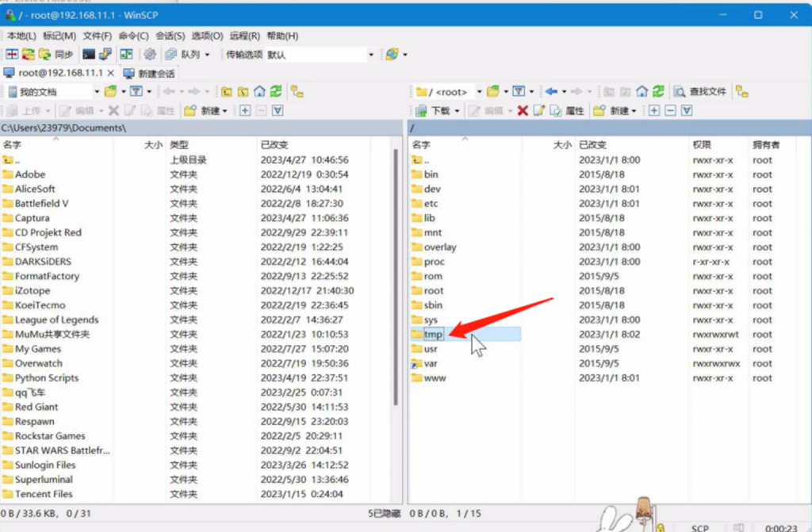This screenshot has height=532, width=812.
Task: Expand the 下载 download dropdown arrow
Action: click(457, 110)
